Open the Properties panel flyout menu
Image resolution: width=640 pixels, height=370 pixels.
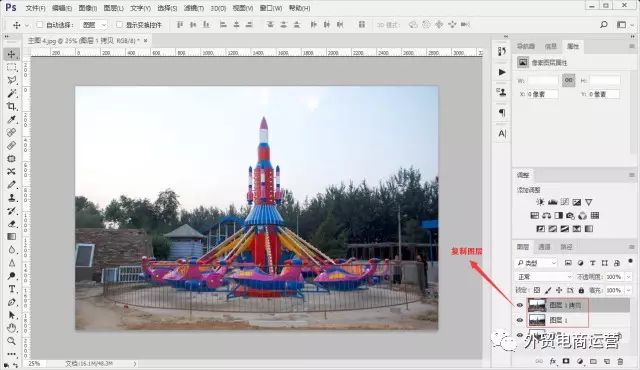point(631,47)
